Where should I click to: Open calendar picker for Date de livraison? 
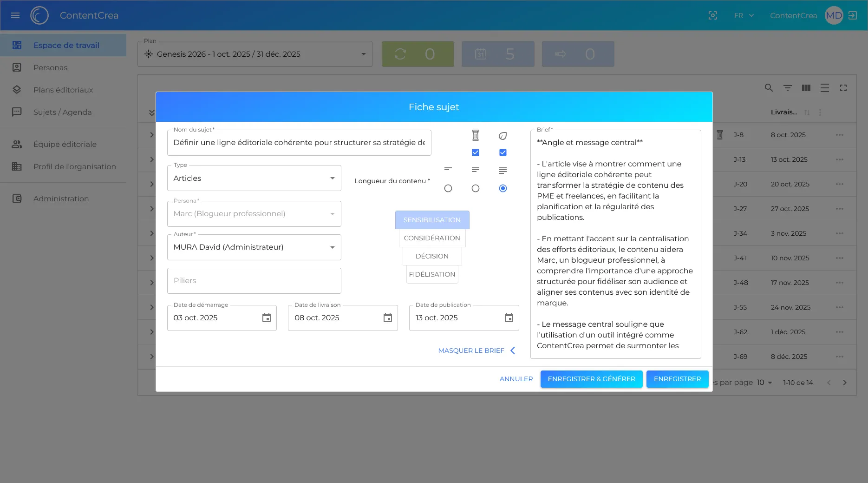[x=387, y=318]
